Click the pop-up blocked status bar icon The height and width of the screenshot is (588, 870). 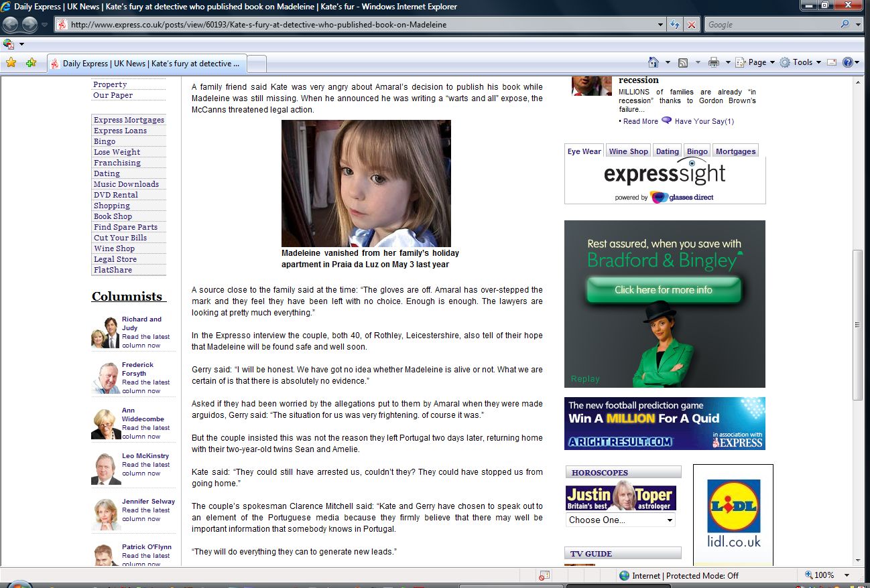[x=544, y=575]
